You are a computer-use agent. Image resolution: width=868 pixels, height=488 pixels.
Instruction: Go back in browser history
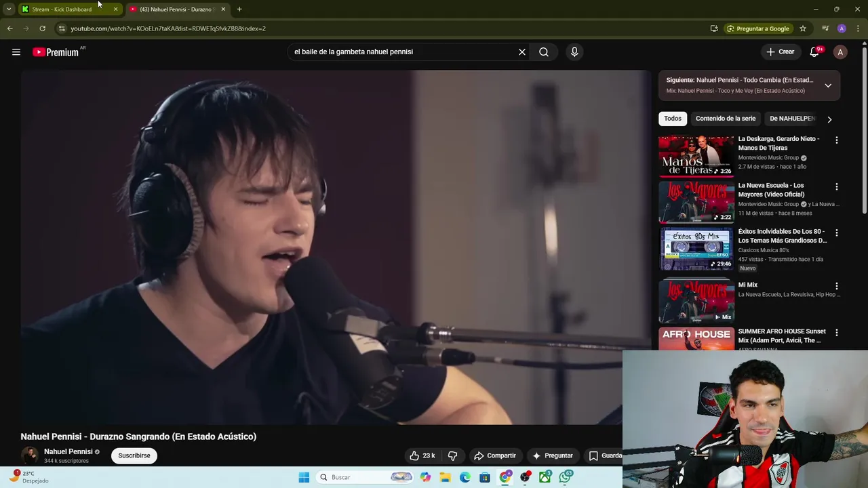pos(9,28)
